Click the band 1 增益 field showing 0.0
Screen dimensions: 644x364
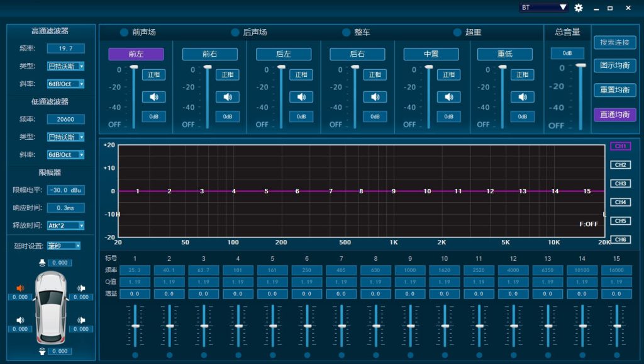point(135,293)
